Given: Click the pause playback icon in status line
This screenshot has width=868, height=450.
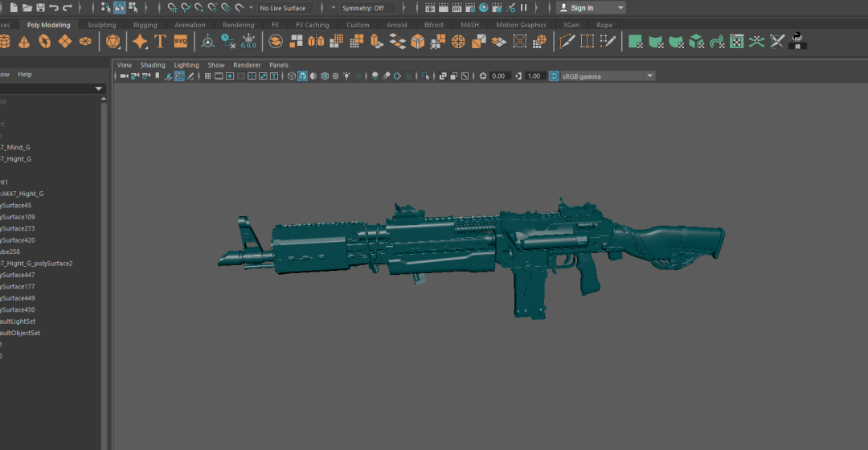Looking at the screenshot, I should click(x=524, y=8).
